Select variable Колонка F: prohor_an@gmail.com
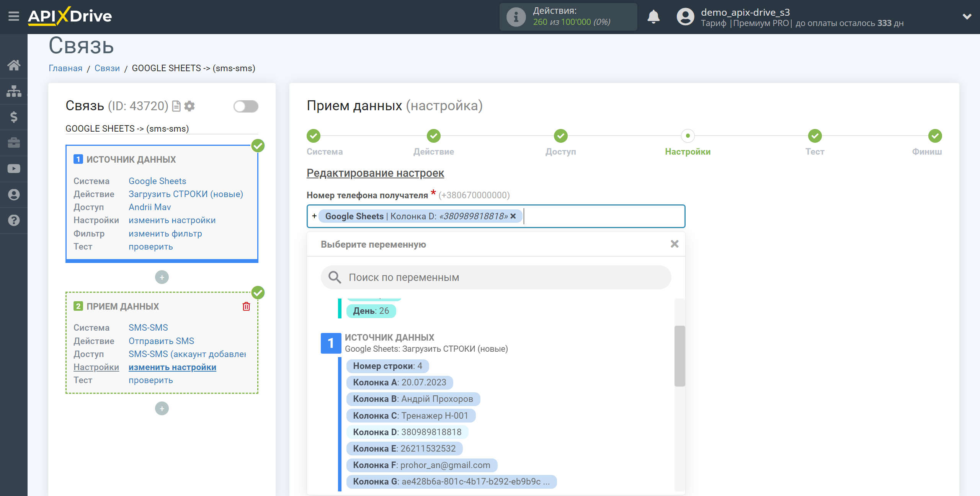 coord(421,465)
